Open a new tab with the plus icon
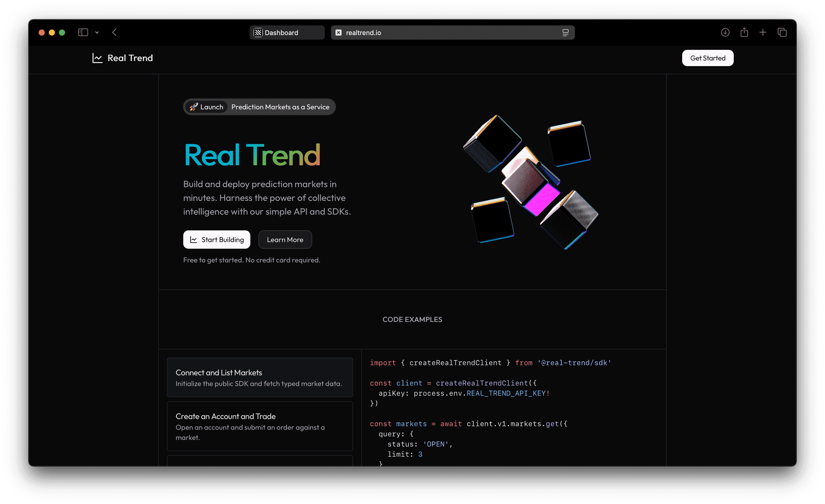This screenshot has width=825, height=504. pos(763,32)
